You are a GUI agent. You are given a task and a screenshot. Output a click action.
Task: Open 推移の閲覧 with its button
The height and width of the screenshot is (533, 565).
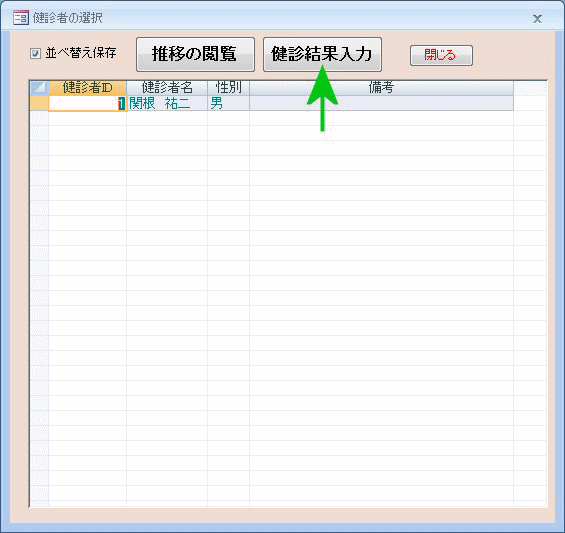(195, 54)
